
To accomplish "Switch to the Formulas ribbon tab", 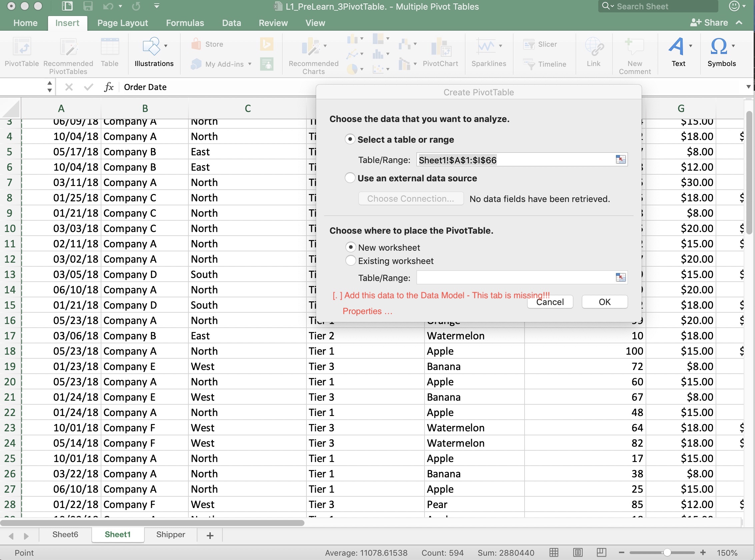I will (185, 23).
